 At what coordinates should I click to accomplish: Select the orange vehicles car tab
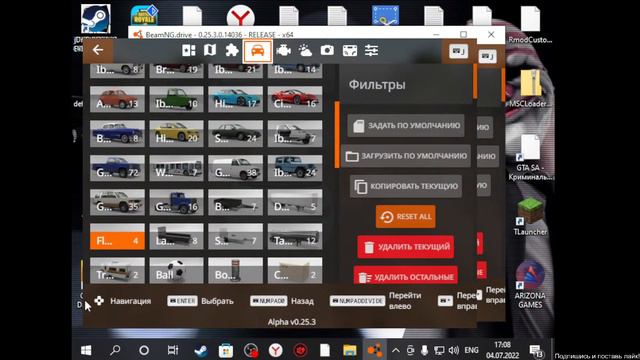click(x=257, y=51)
